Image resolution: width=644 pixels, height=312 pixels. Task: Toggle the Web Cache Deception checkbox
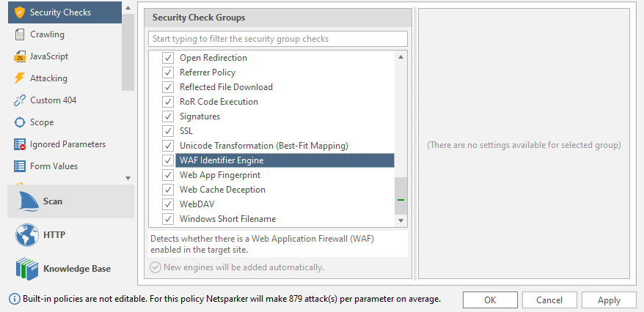tap(167, 190)
